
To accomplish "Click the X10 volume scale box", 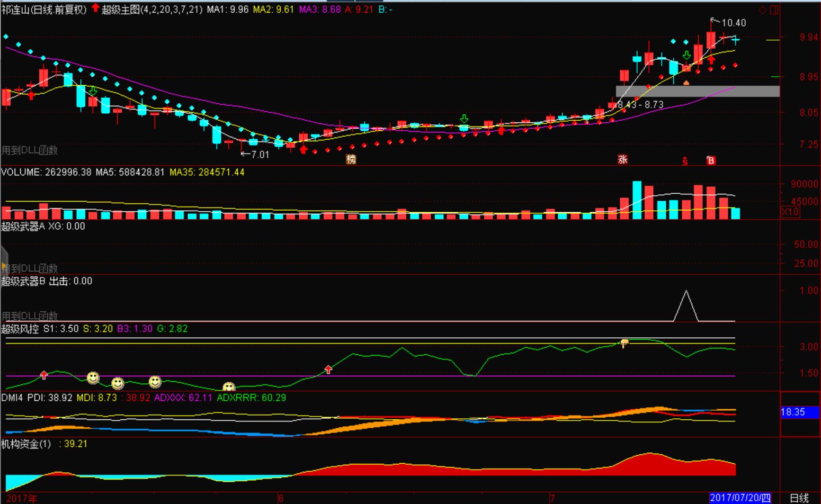I will (790, 212).
